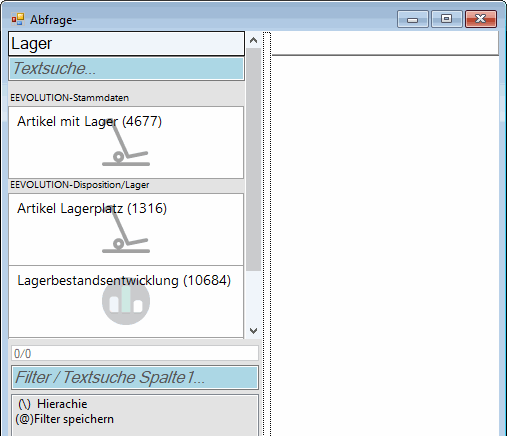Click the dotted vertical splitter bar

[x=267, y=233]
